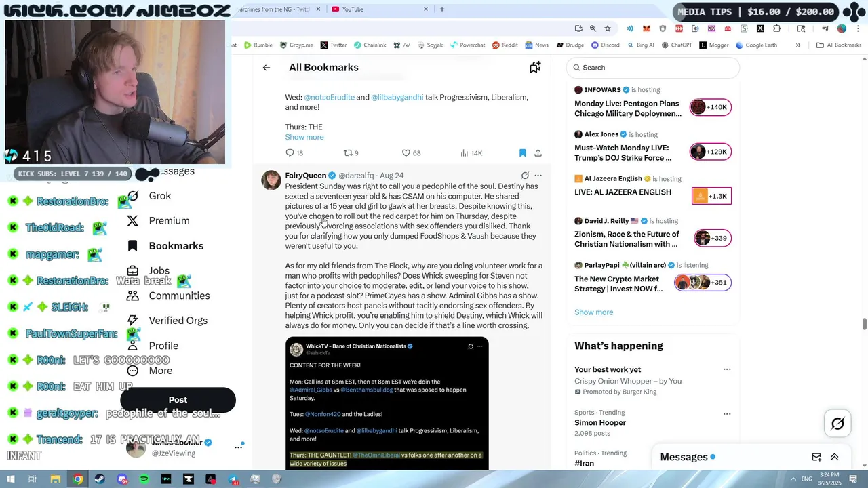Open the add bookmark folder icon
The height and width of the screenshot is (488, 868).
click(x=535, y=67)
